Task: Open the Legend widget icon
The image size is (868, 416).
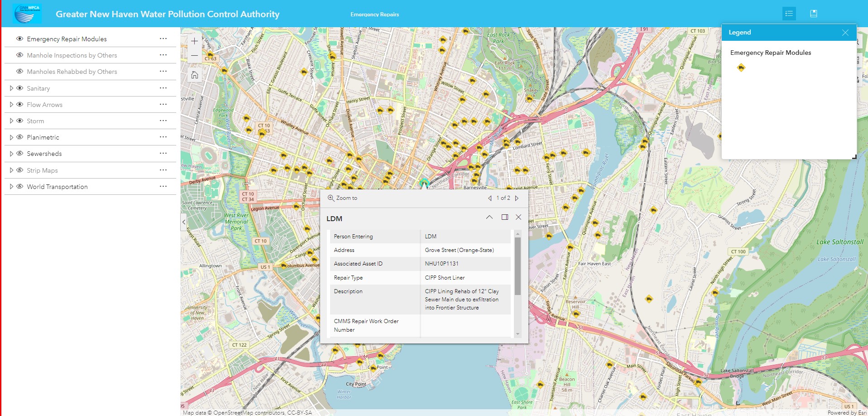Action: (789, 14)
